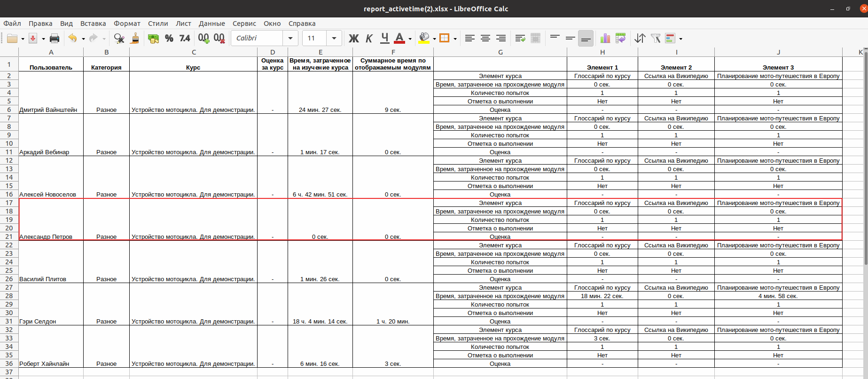
Task: Open the Формат menu
Action: [127, 24]
